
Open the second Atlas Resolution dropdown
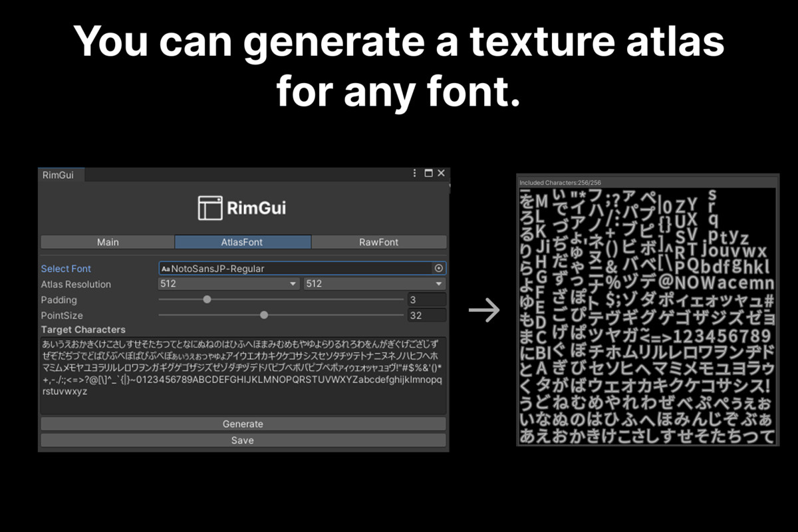[x=374, y=284]
